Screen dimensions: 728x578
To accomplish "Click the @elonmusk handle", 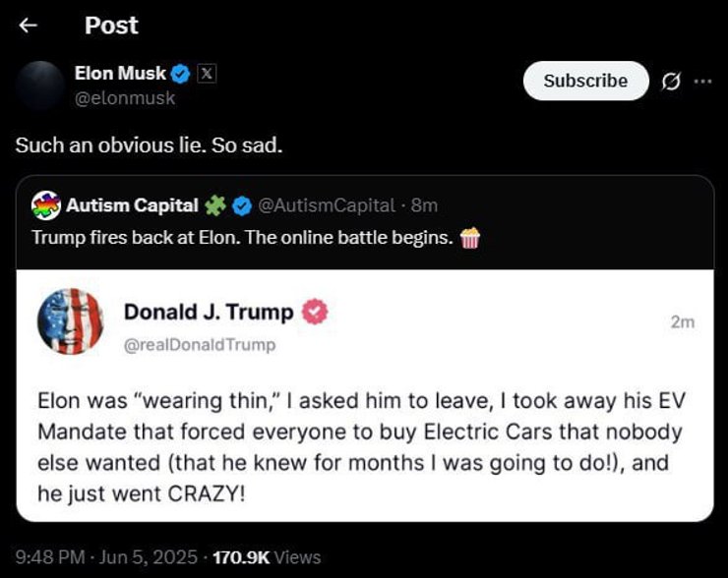I will [125, 97].
